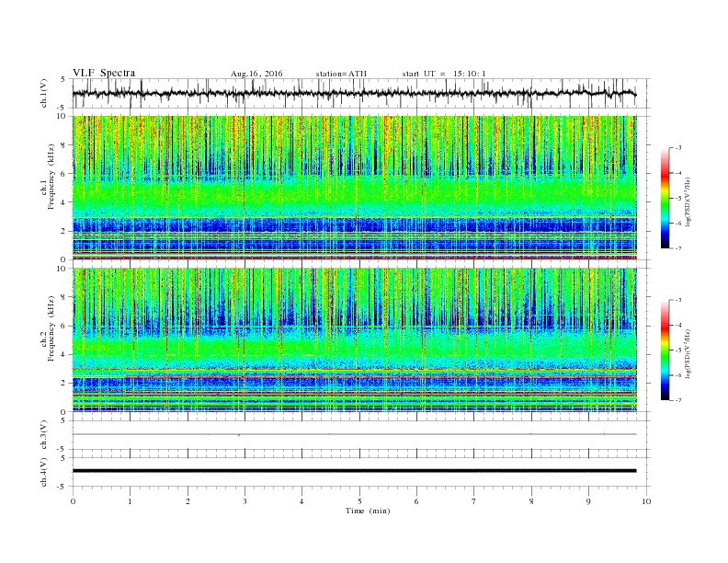
Task: Click the "-7" label on ch.1 color bar
Action: [x=678, y=248]
